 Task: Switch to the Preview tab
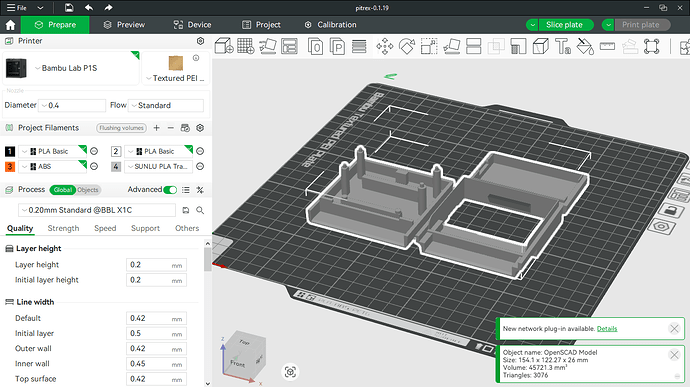tap(124, 25)
